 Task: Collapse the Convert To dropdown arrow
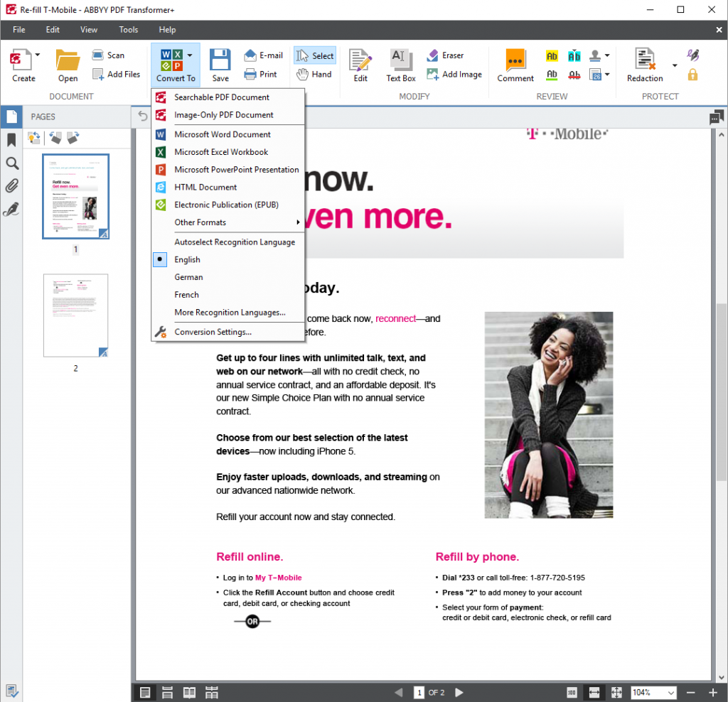(190, 55)
